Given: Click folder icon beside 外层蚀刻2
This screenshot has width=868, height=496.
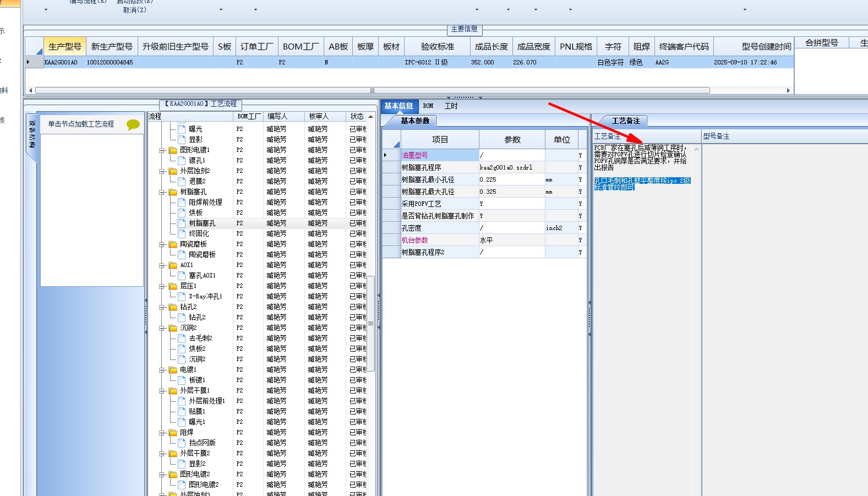Looking at the screenshot, I should coord(173,171).
